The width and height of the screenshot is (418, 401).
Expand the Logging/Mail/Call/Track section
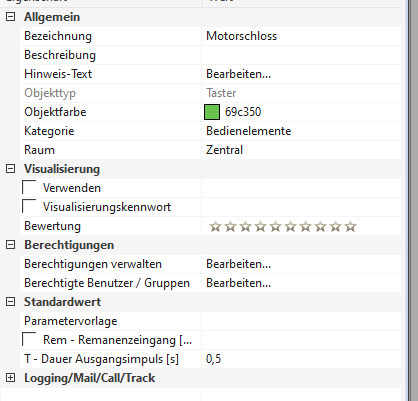point(11,378)
